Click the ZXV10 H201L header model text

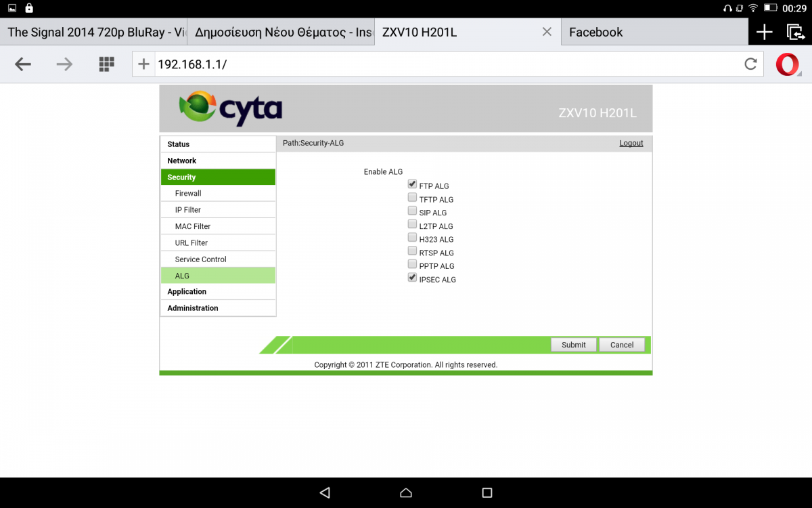click(597, 113)
